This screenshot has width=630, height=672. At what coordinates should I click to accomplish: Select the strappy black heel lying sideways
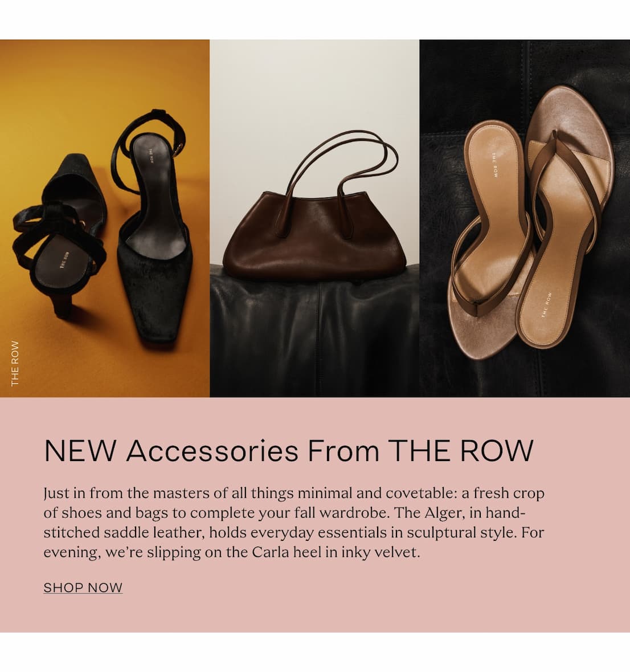59,235
